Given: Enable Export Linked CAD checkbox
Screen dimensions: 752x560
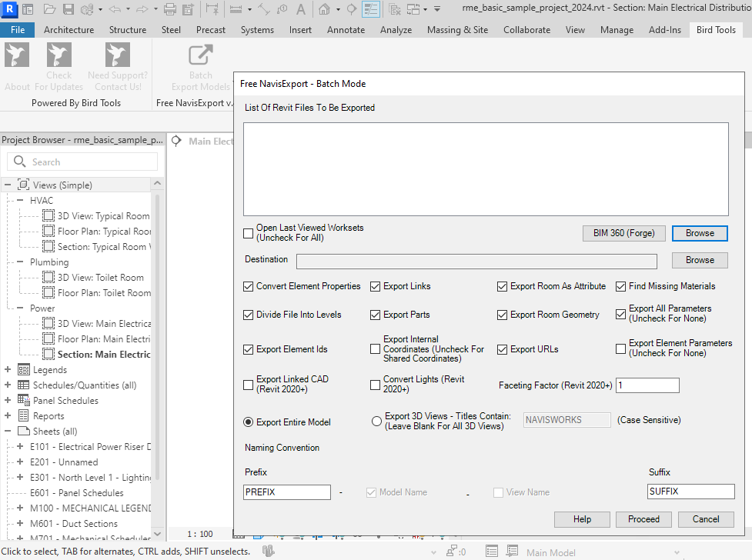Looking at the screenshot, I should [249, 385].
